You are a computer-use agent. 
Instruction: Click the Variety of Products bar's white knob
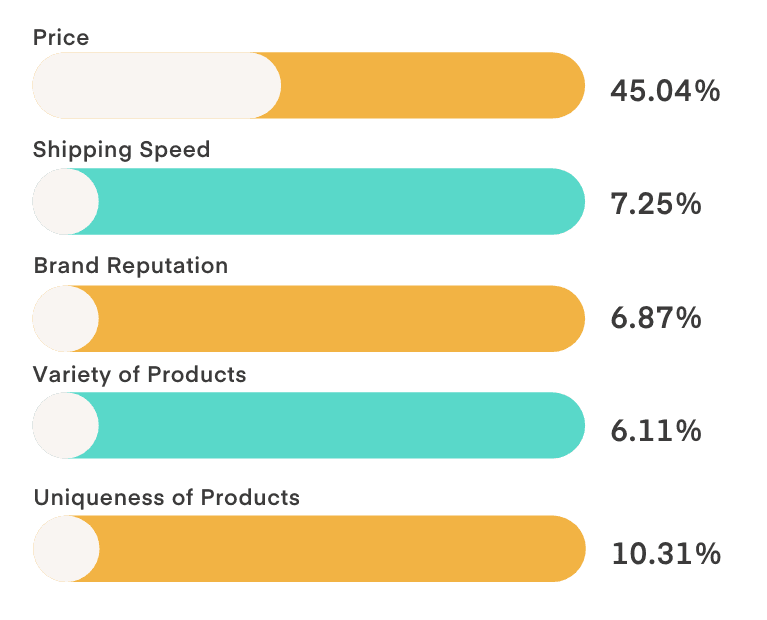[66, 425]
